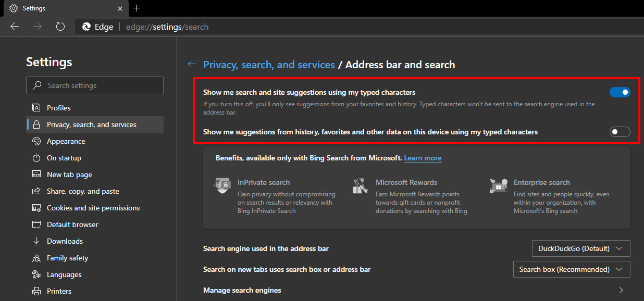
Task: Click the Downloads arrow icon
Action: 36,241
